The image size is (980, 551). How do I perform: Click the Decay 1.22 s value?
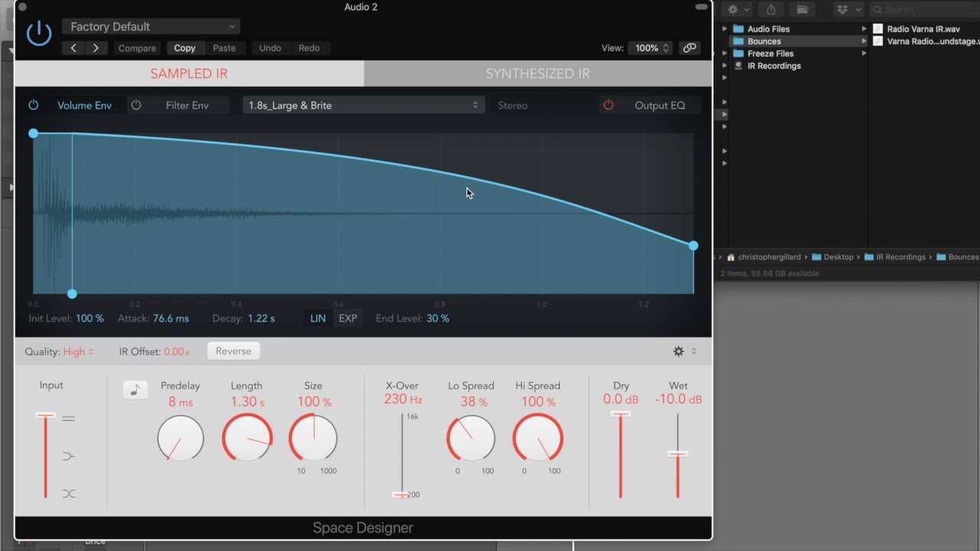point(261,318)
